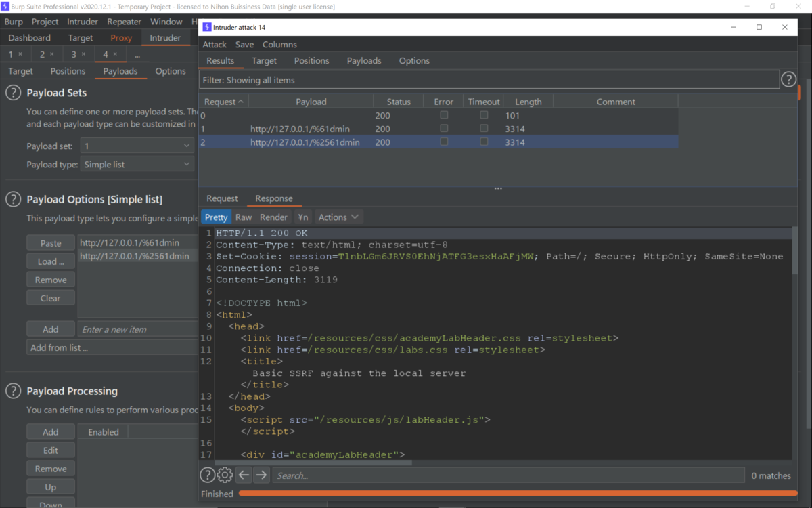
Task: Click the Filter: Showing all items bar
Action: point(489,80)
